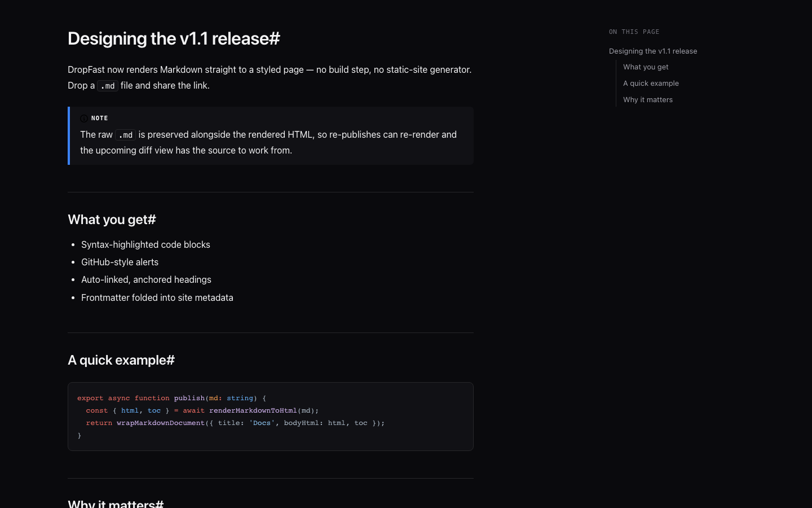Click the "A quick example" section heading
This screenshot has height=508, width=812.
[121, 360]
